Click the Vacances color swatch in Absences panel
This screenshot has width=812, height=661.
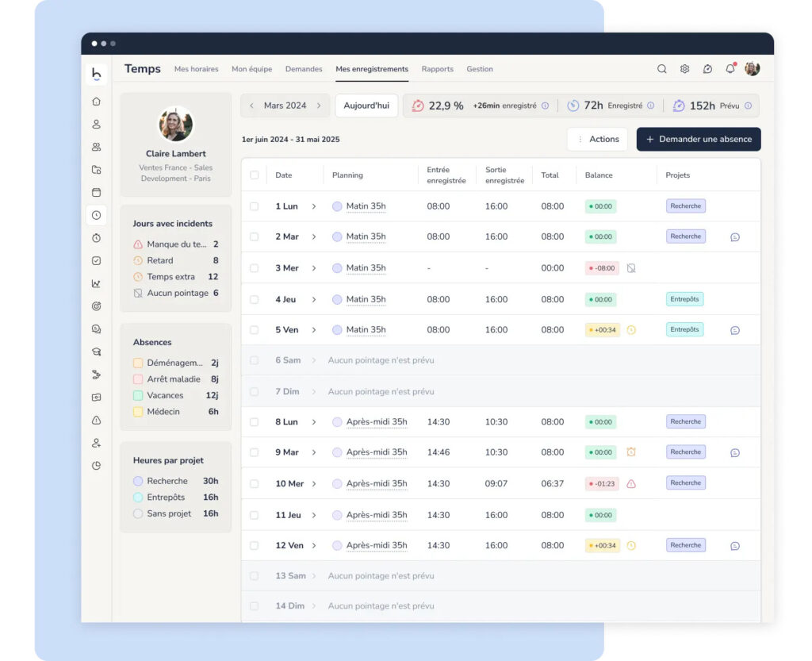tap(138, 395)
